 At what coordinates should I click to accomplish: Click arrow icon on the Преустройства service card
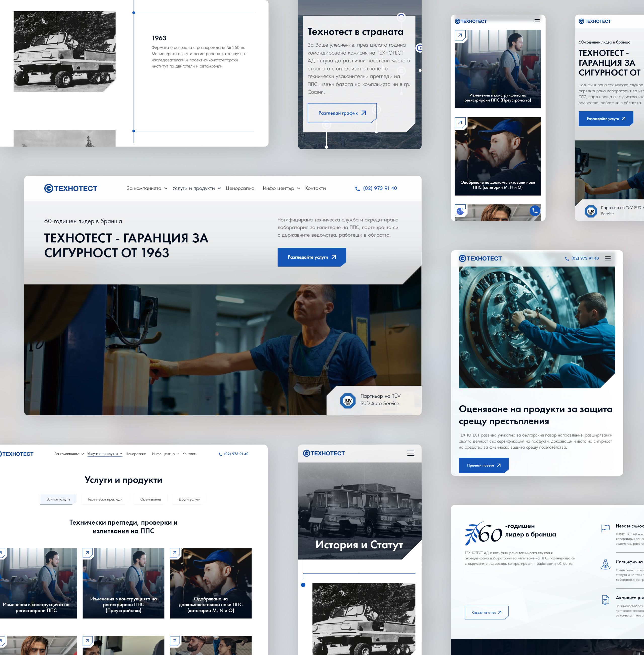click(88, 553)
